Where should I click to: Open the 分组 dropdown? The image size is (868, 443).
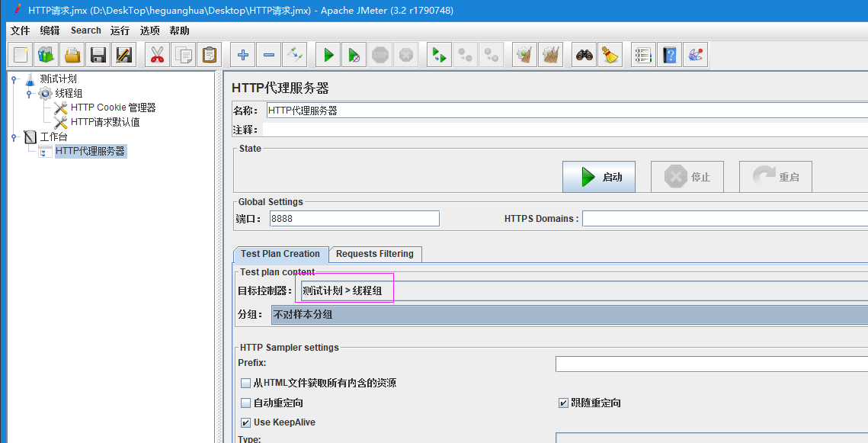tap(569, 315)
